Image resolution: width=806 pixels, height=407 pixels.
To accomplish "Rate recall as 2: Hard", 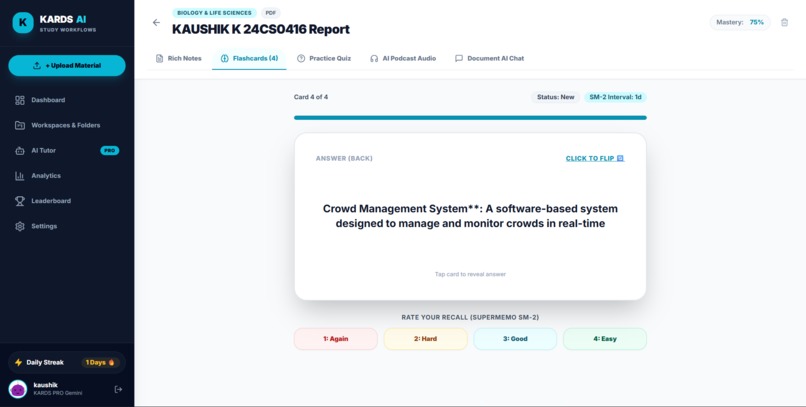I will [426, 339].
